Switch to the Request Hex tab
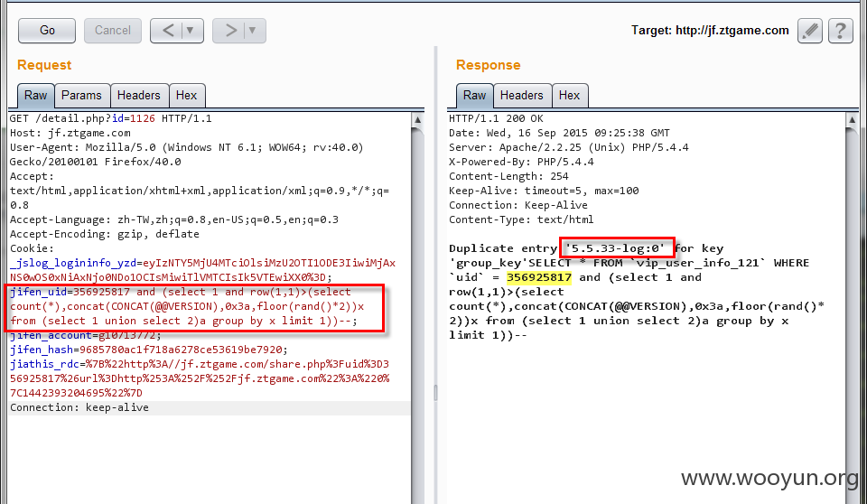This screenshot has width=867, height=504. coord(187,96)
